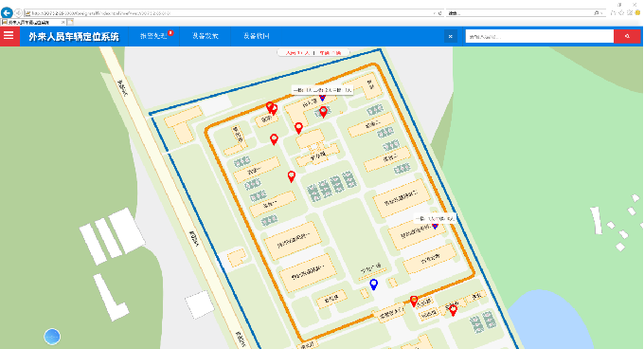Image resolution: width=644 pixels, height=349 pixels.
Task: Click the small blue square button left of the search box
Action: pyautogui.click(x=451, y=36)
